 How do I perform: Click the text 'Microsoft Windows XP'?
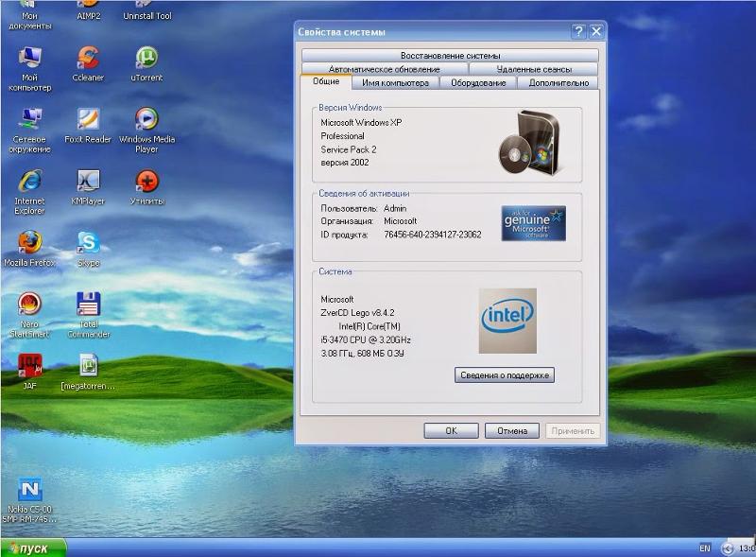pyautogui.click(x=361, y=123)
